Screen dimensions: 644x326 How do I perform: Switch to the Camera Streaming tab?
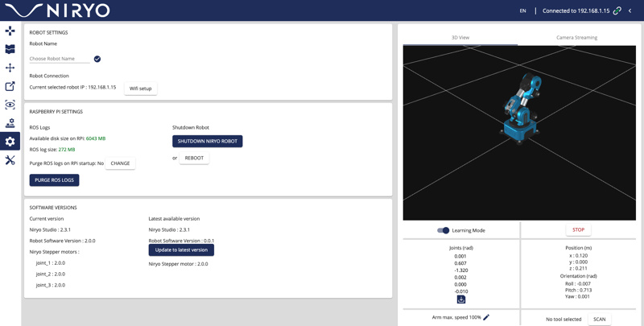point(576,37)
